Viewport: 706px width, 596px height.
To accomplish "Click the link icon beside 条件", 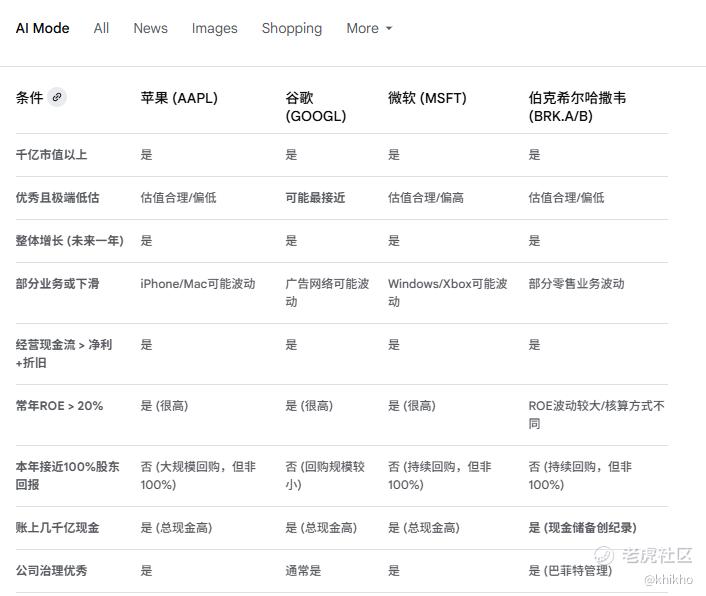I will [57, 97].
